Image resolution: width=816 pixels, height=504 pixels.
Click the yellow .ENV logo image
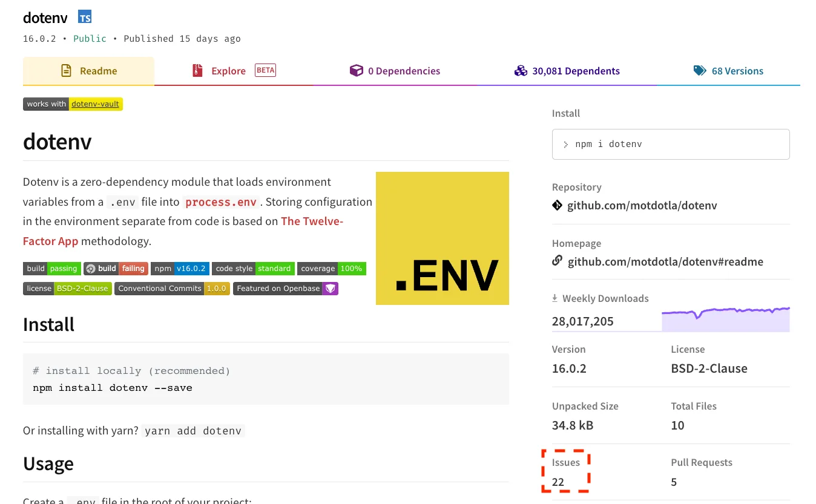point(443,238)
